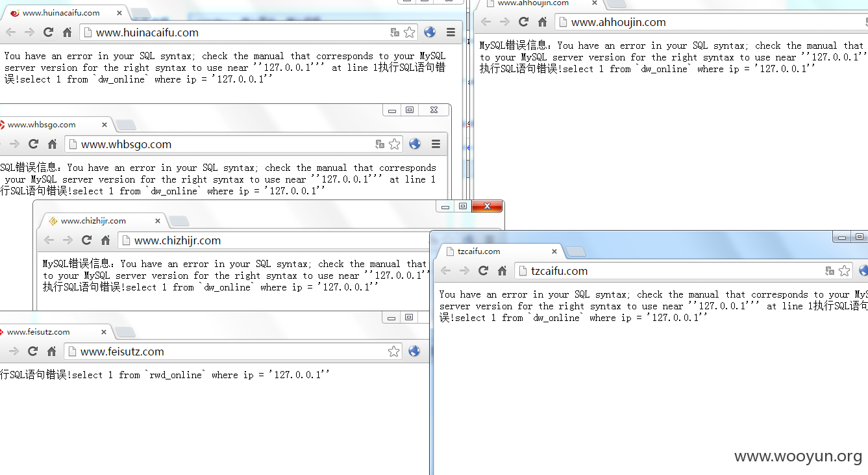Go forward in the whbsgo window

click(14, 144)
